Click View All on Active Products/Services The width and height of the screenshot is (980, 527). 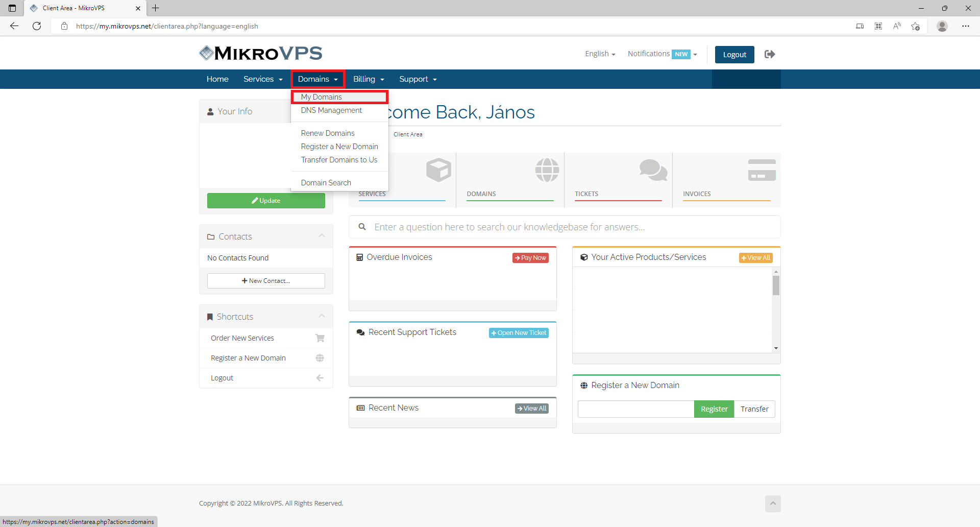[755, 258]
